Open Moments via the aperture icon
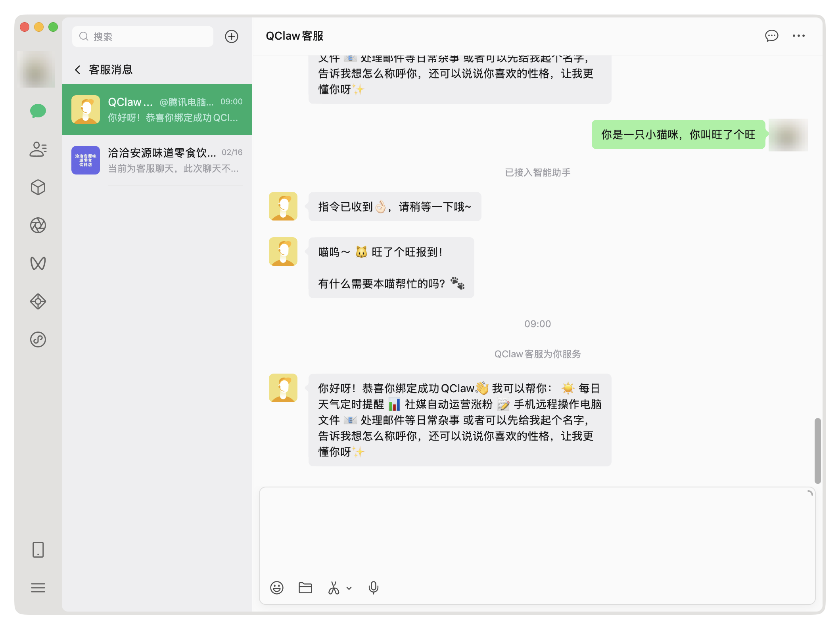The height and width of the screenshot is (629, 840). coord(38,225)
